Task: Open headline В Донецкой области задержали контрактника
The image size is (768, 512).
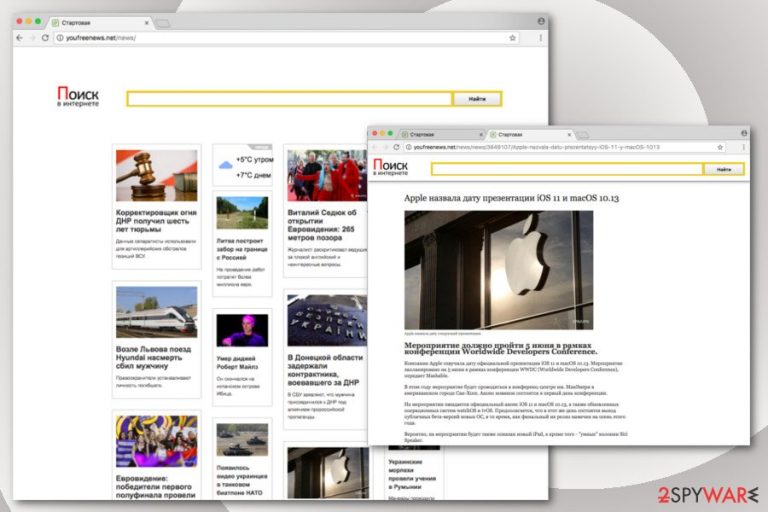Action: coord(326,370)
